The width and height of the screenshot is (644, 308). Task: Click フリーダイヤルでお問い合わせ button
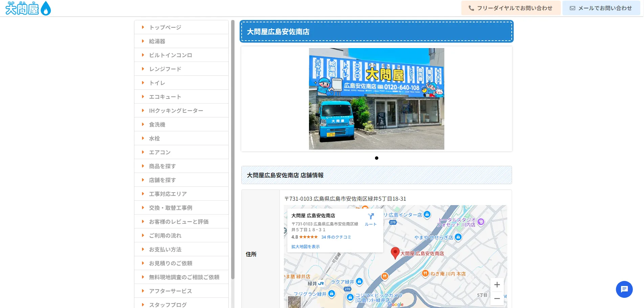pos(511,8)
